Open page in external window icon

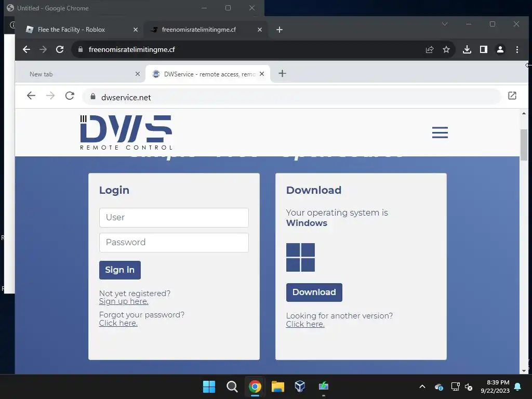(x=512, y=96)
